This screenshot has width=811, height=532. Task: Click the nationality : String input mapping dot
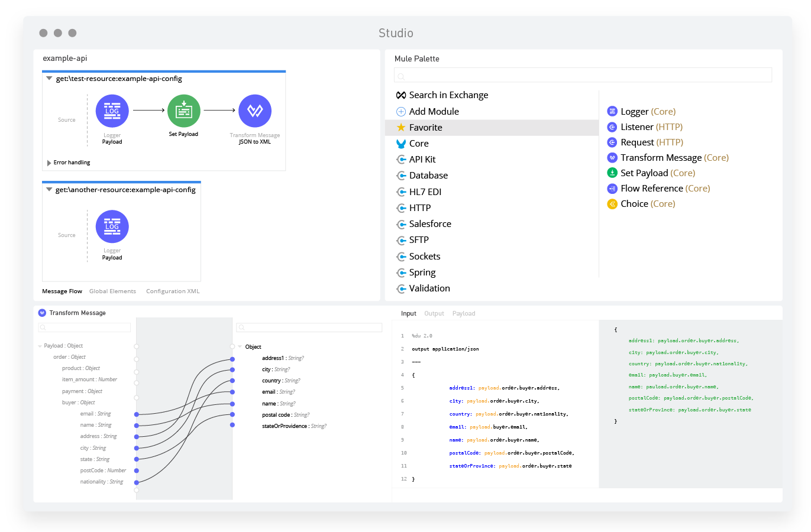tap(137, 482)
